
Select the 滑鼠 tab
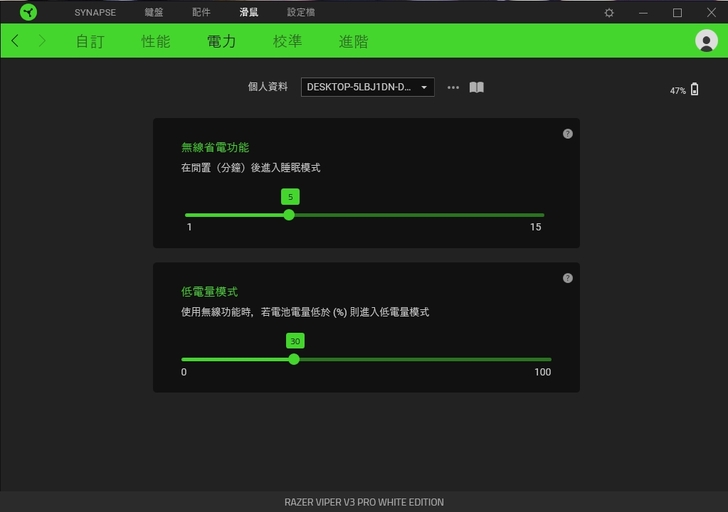click(x=248, y=13)
